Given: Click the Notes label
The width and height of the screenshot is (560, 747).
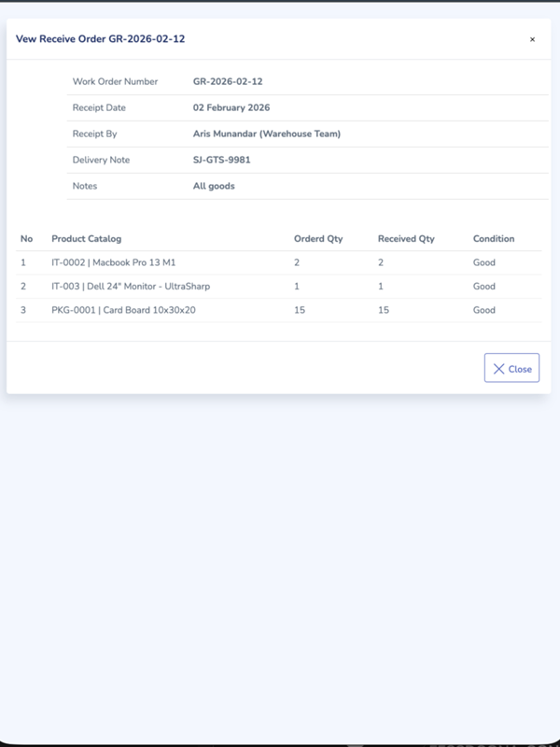Looking at the screenshot, I should coord(85,186).
